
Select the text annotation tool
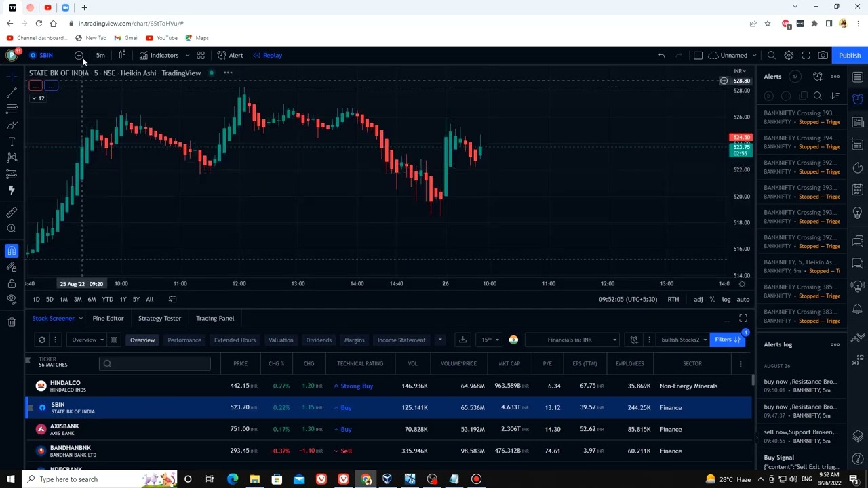pyautogui.click(x=12, y=141)
